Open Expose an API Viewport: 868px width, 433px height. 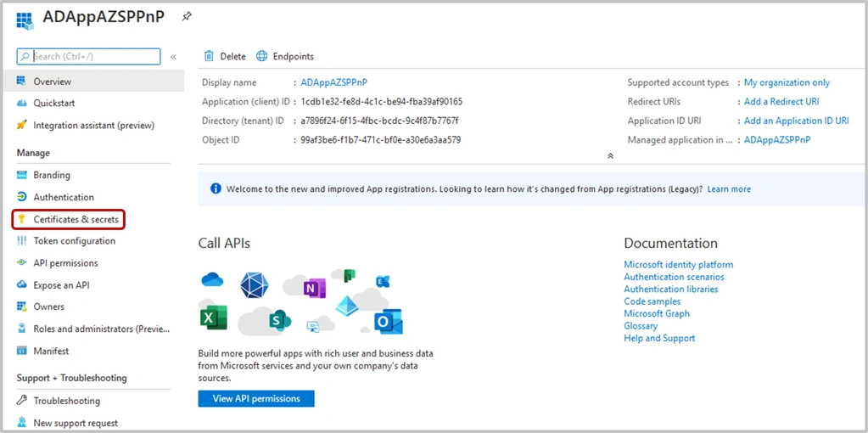[x=61, y=285]
